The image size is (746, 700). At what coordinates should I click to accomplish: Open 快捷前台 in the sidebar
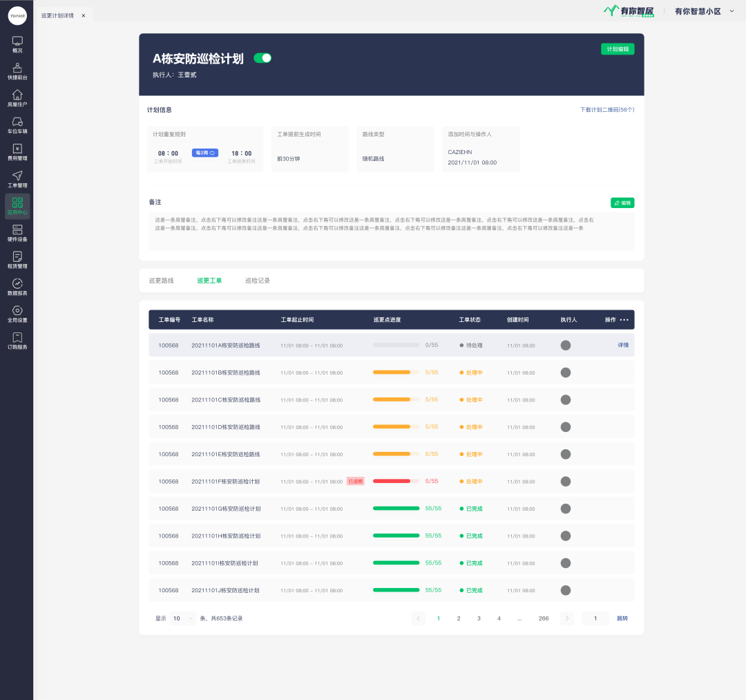tap(17, 71)
